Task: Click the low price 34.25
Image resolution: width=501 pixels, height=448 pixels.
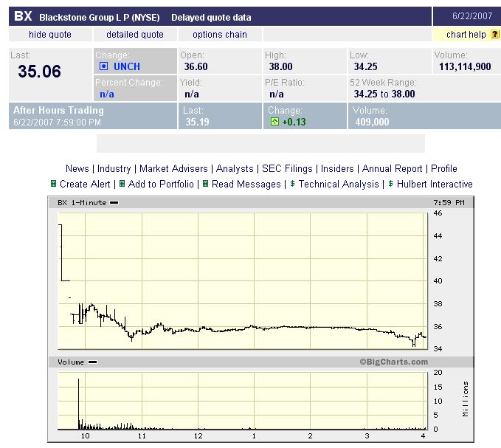Action: (x=365, y=66)
